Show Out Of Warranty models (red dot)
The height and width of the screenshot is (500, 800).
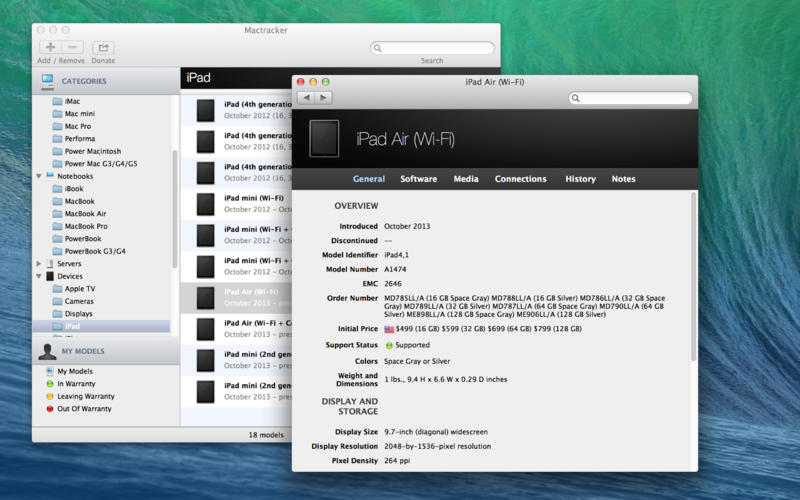pos(49,409)
